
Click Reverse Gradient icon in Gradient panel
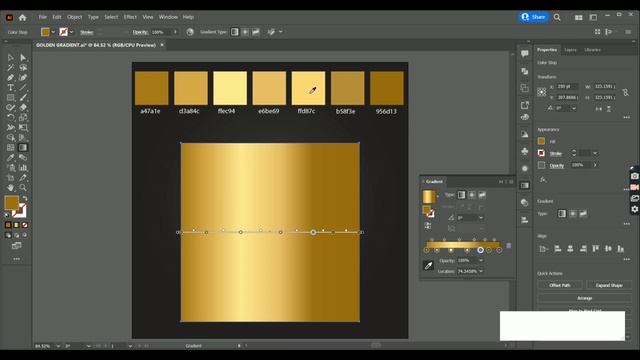click(x=428, y=225)
